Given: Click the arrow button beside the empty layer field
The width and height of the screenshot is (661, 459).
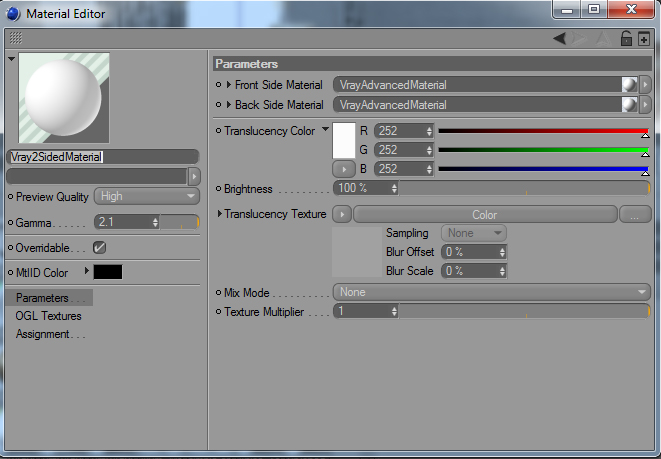Looking at the screenshot, I should coord(194,176).
